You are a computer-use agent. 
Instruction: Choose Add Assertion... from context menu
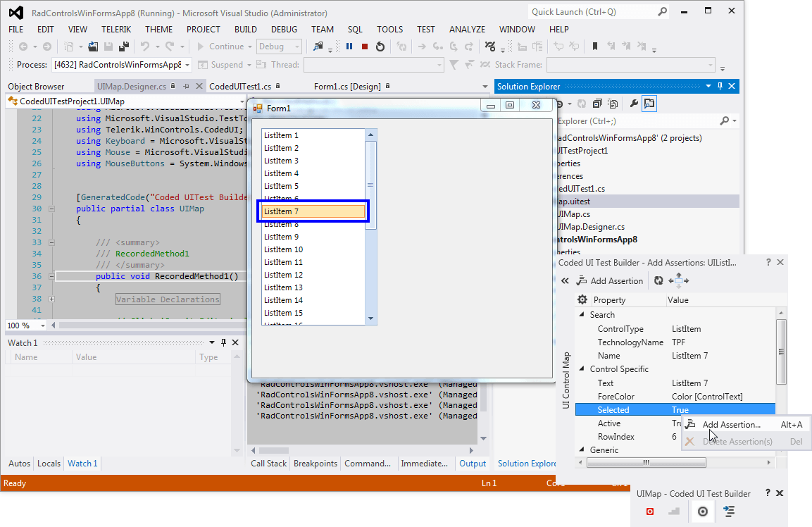point(731,425)
